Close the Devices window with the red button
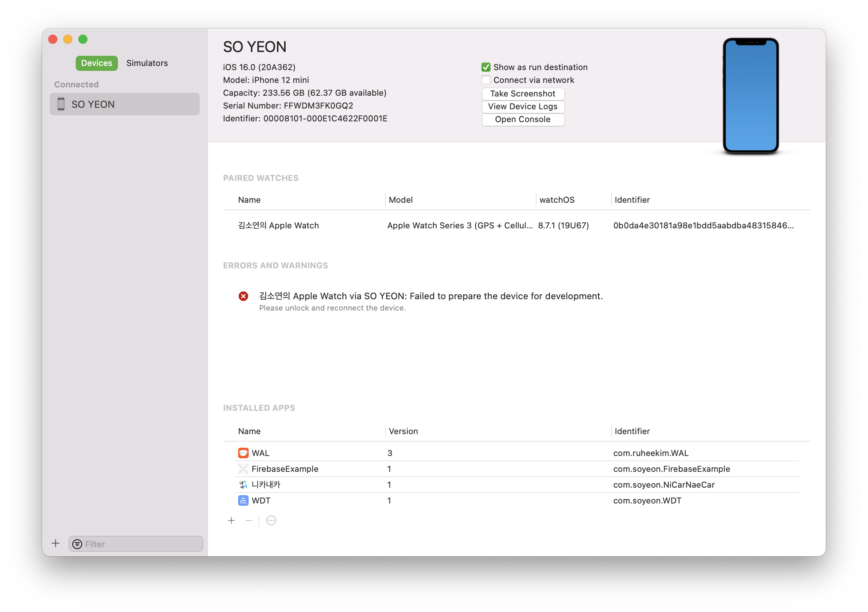The image size is (868, 612). pos(52,39)
